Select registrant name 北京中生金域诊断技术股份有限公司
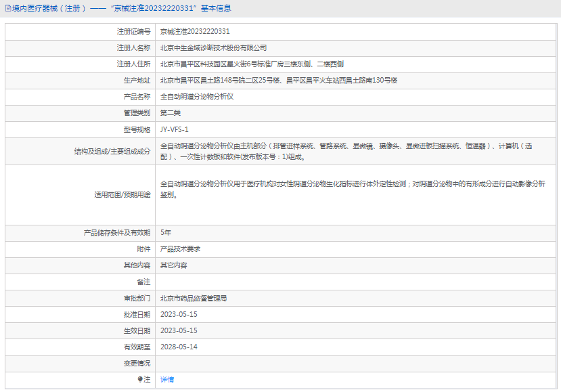Viewport: 561px width, 392px height. coord(214,48)
